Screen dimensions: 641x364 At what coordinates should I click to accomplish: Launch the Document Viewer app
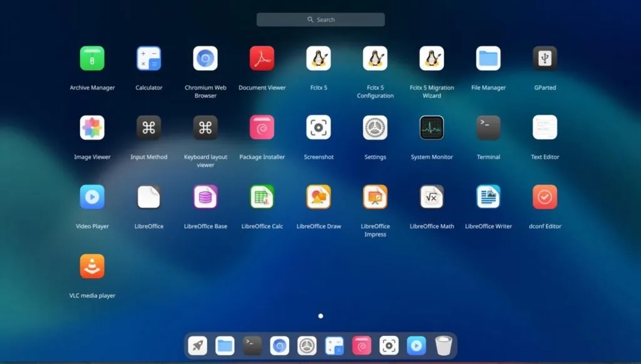[262, 59]
